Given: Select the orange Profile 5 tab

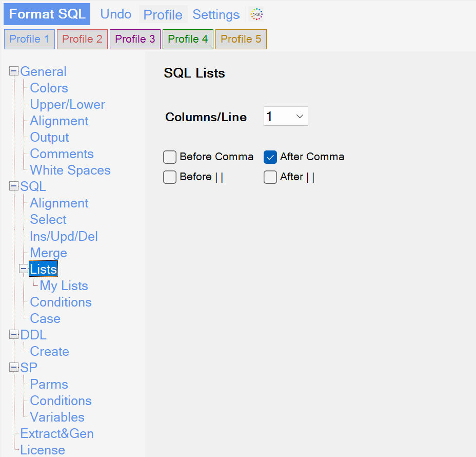Looking at the screenshot, I should [x=241, y=39].
